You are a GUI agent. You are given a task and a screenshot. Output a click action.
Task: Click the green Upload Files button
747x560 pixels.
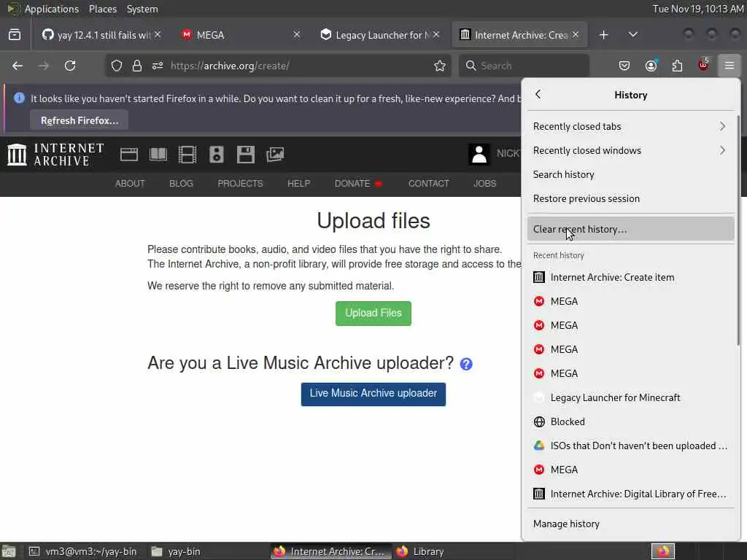pyautogui.click(x=373, y=314)
